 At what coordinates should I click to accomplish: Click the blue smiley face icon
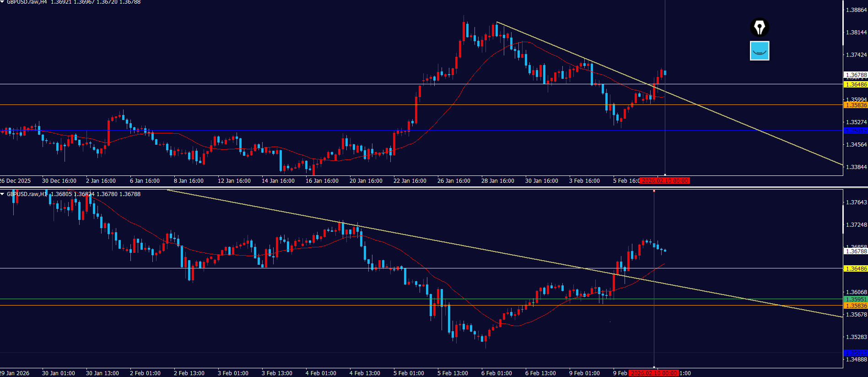click(760, 50)
